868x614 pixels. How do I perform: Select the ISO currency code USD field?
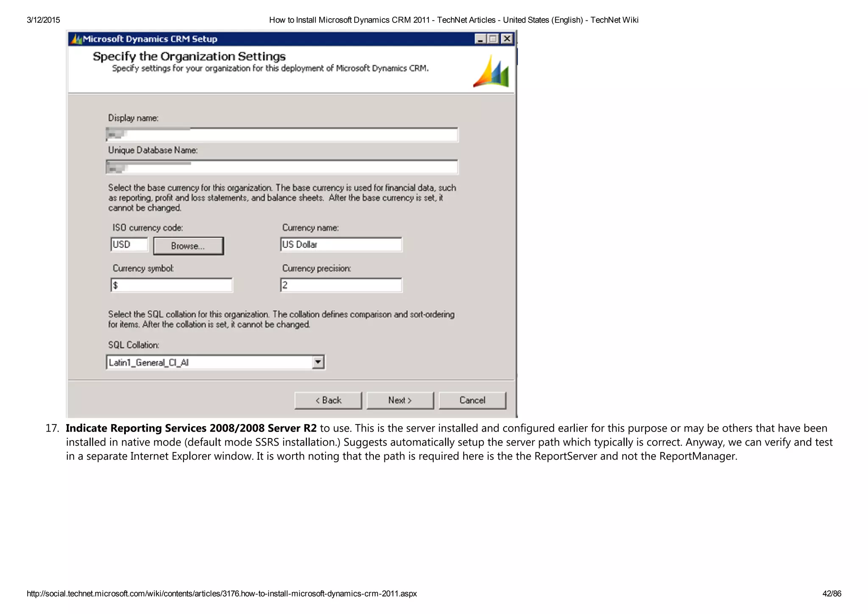click(129, 245)
